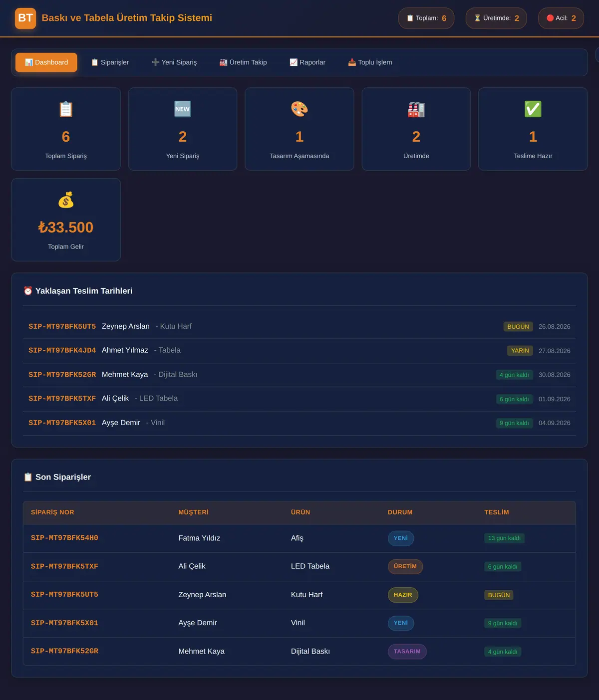The height and width of the screenshot is (700, 599).
Task: Click the NEW icon above Yeni Sipariş
Action: pos(183,109)
